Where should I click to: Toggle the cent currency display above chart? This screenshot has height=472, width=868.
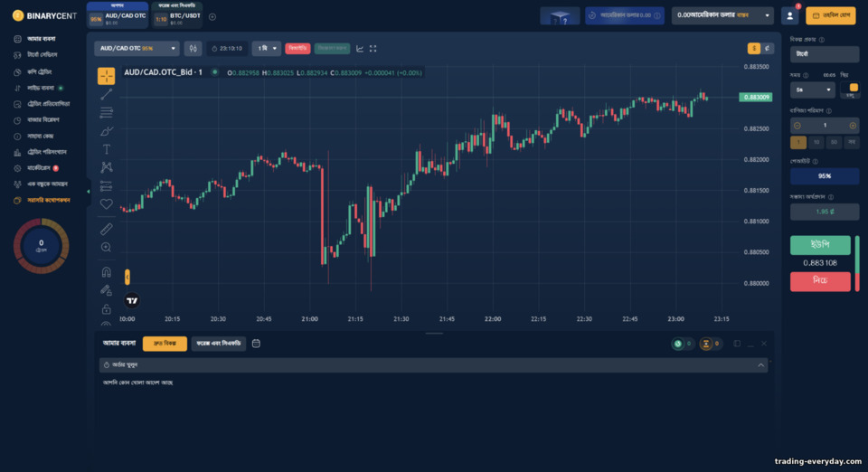[767, 49]
